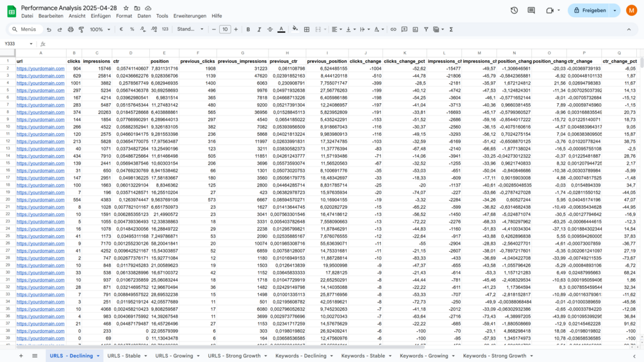Open the Einfügen menu

(101, 16)
